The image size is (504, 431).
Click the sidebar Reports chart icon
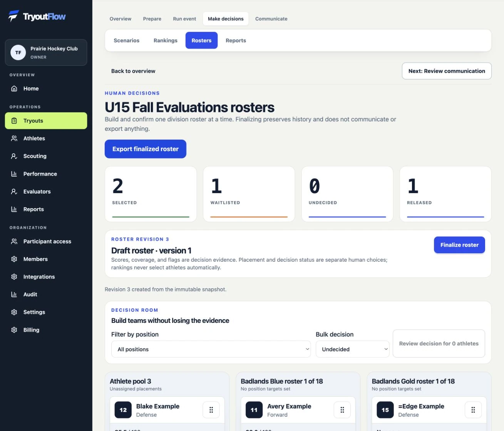pyautogui.click(x=14, y=209)
